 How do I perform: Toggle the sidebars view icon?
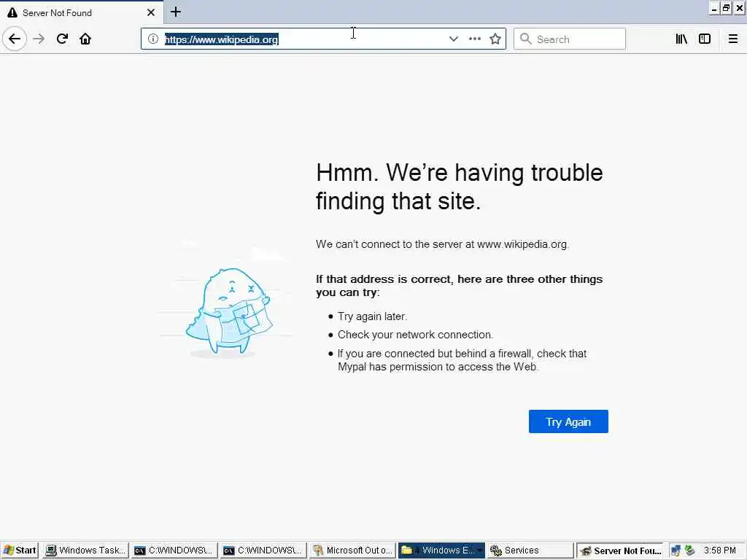coord(705,39)
